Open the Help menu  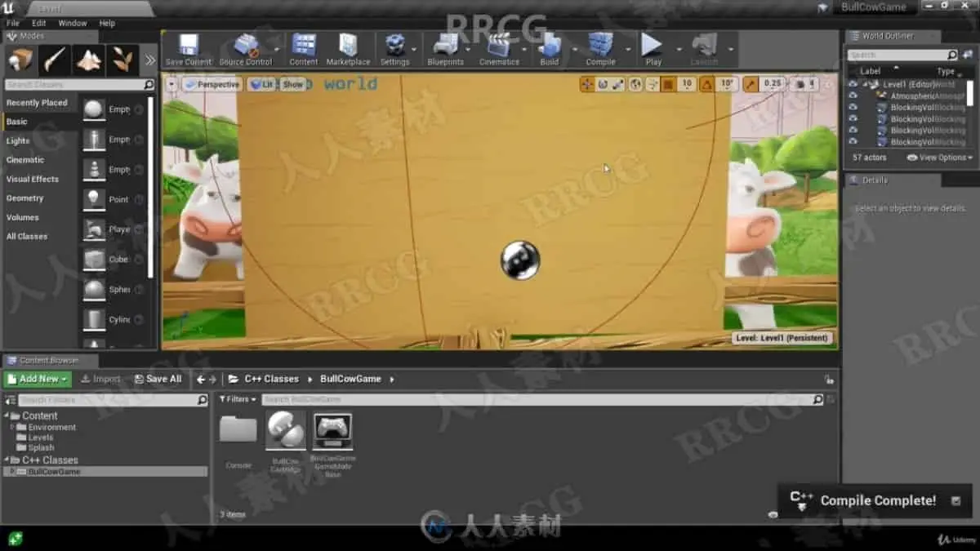(x=107, y=24)
